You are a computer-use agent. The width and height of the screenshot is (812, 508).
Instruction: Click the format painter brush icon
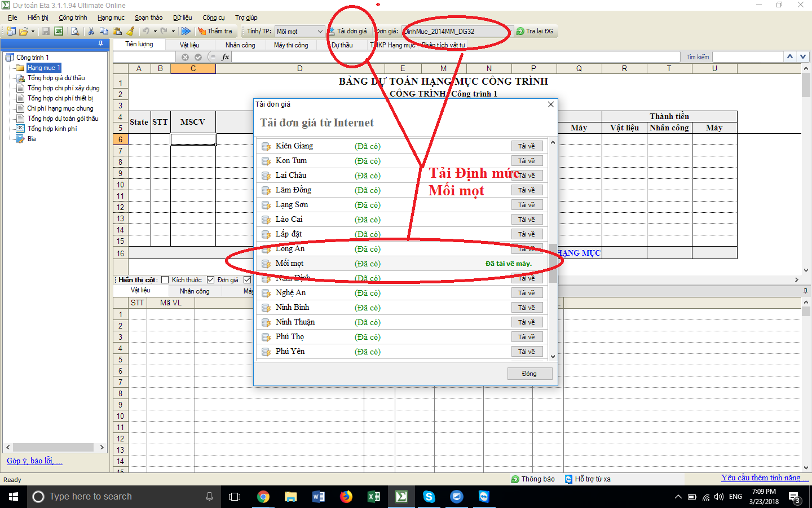pyautogui.click(x=131, y=32)
